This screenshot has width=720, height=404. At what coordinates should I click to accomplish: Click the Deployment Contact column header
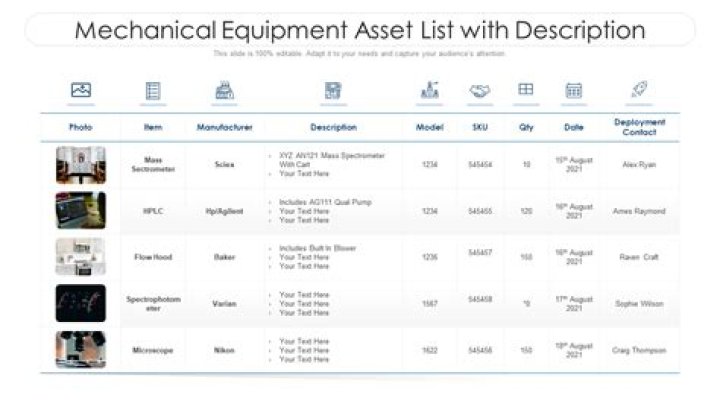click(640, 127)
